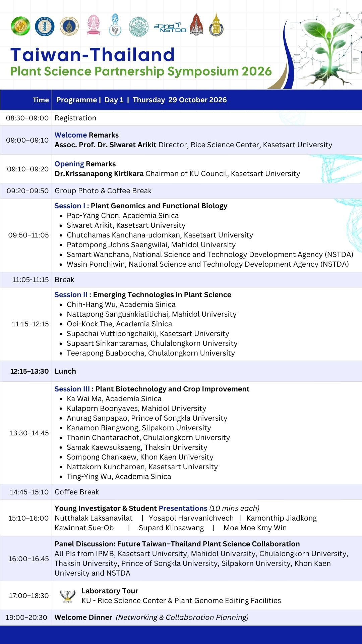362x644 pixels.
Task: Click the NSTDA logo
Action: click(170, 27)
